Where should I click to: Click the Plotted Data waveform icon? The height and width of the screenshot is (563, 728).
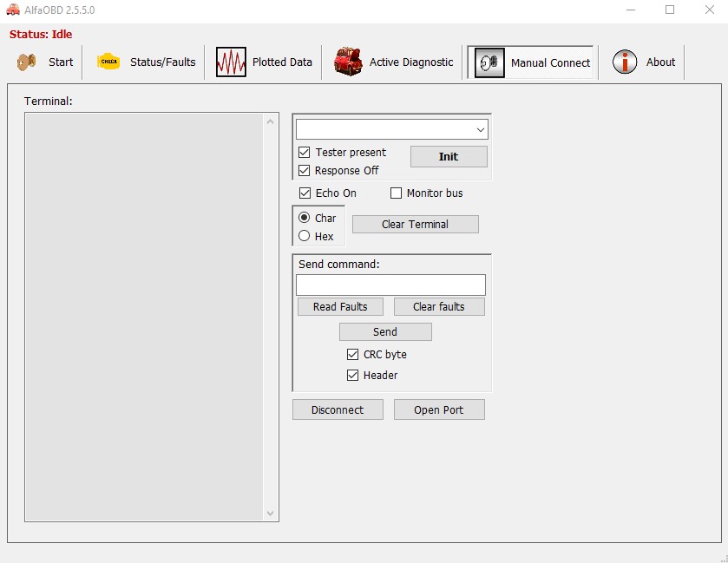click(231, 62)
